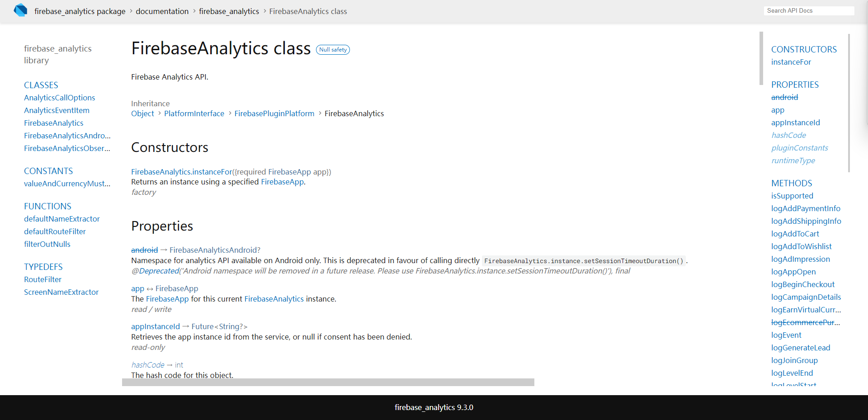This screenshot has width=868, height=420.
Task: Jump to CONSTRUCTORS section heading
Action: [x=804, y=49]
